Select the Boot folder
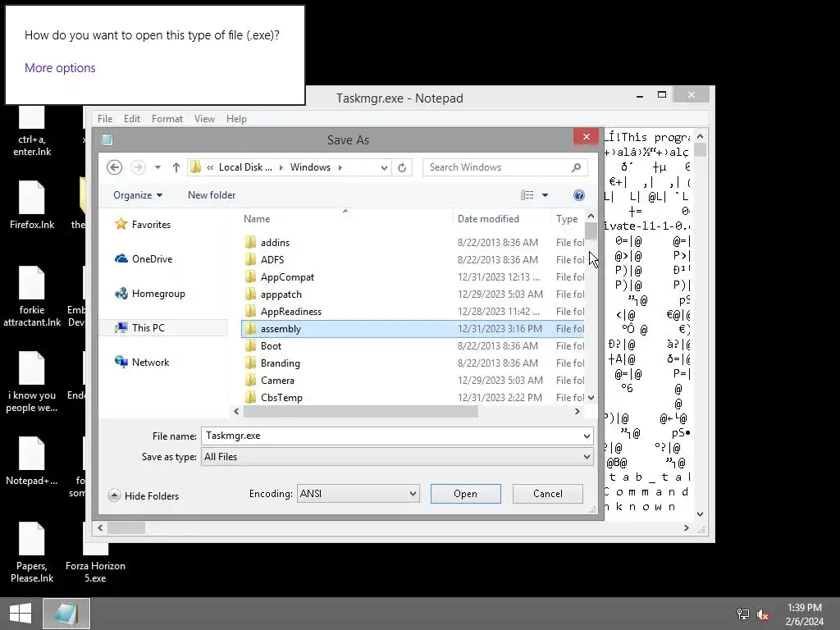This screenshot has height=630, width=840. tap(413, 346)
